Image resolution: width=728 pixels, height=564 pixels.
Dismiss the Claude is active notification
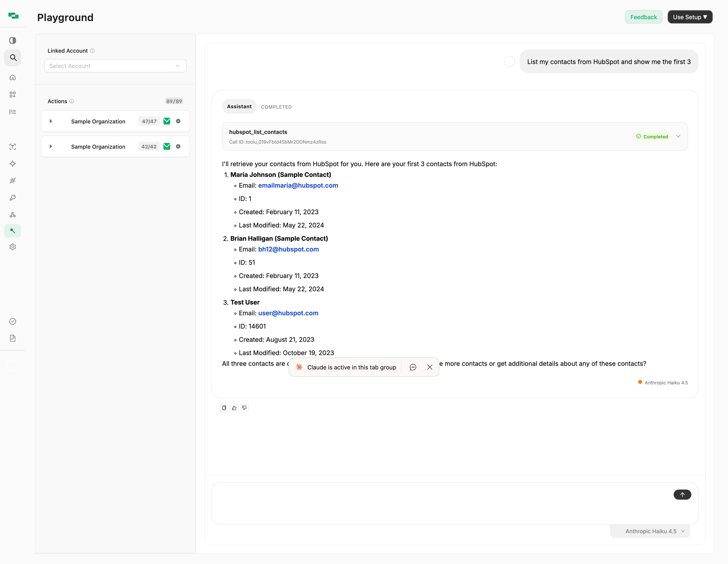(x=430, y=367)
